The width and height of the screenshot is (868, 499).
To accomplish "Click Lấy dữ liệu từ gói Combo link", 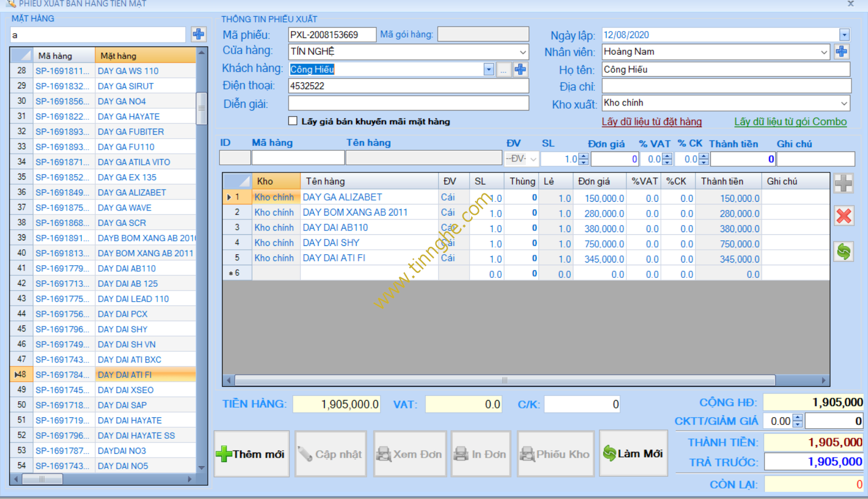I will tap(790, 122).
